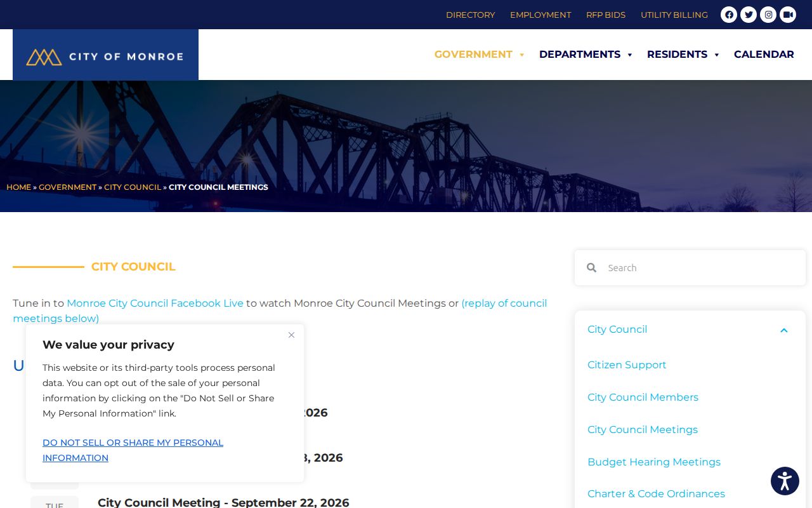812x508 pixels.
Task: Open the Instagram social icon
Action: pyautogui.click(x=768, y=15)
